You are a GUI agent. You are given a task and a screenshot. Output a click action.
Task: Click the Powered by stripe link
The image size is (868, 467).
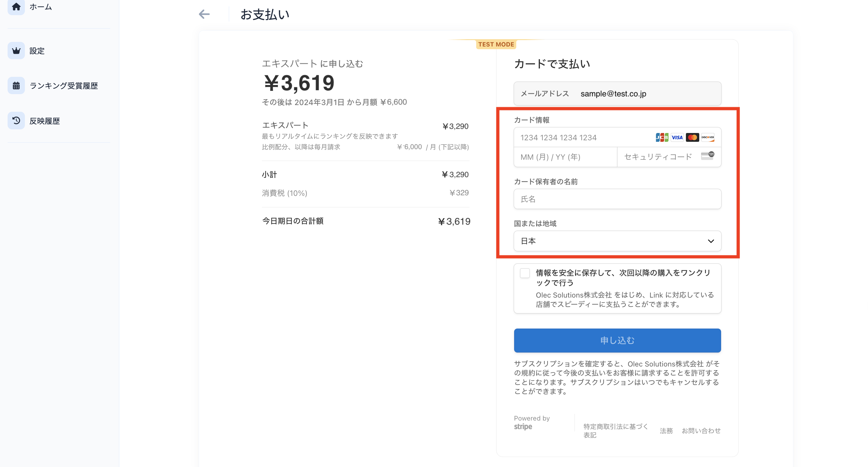coord(532,422)
